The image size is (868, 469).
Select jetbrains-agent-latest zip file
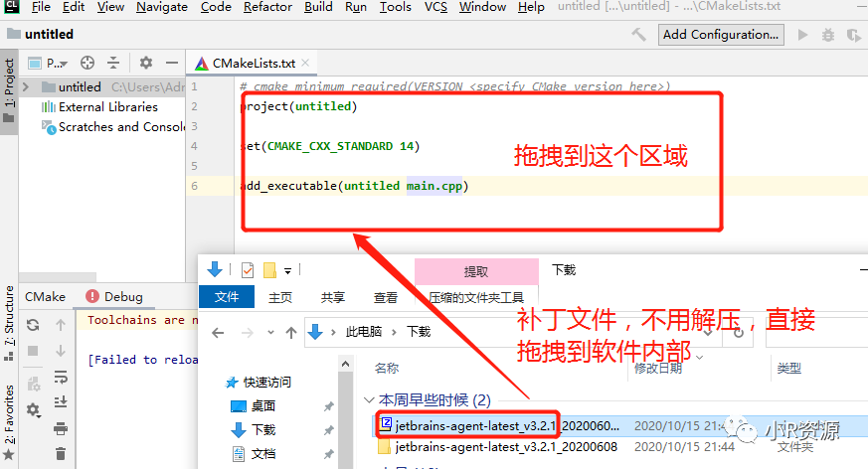click(620, 426)
